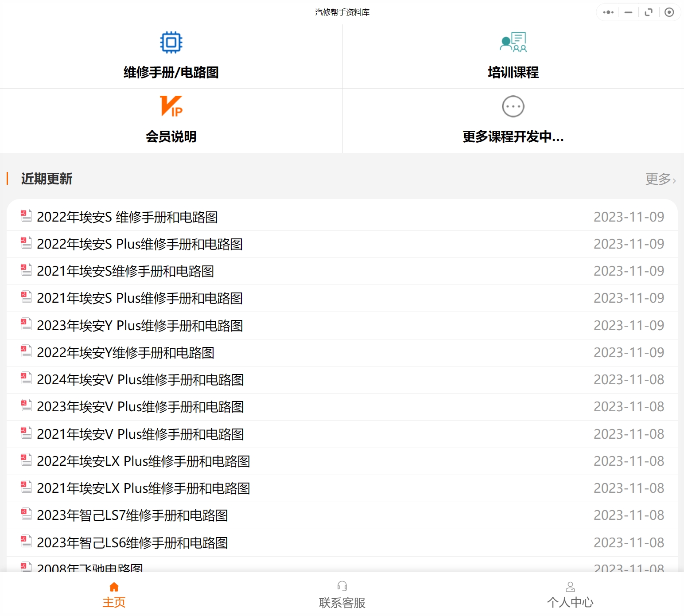684x616 pixels.
Task: Open 2021年埃安LX Plus维修手册和电路图
Action: pos(143,487)
